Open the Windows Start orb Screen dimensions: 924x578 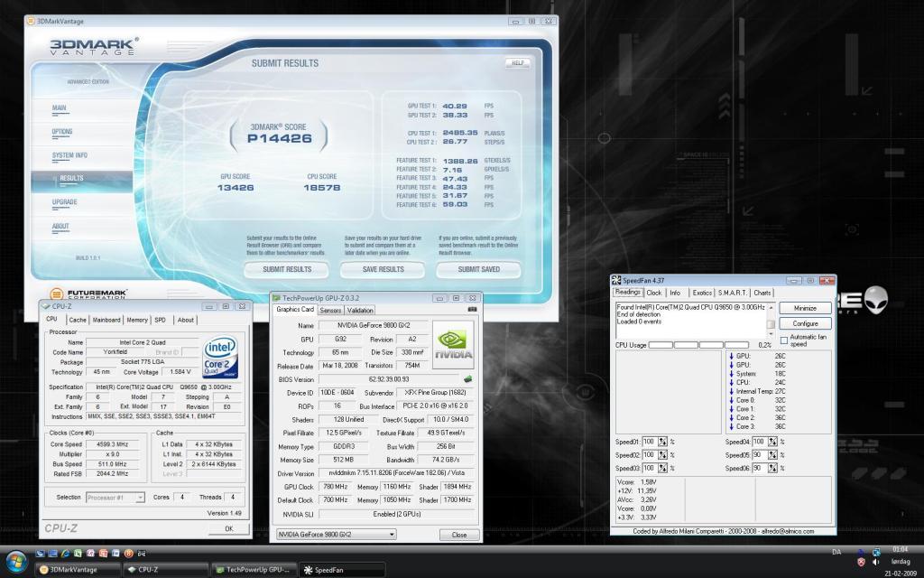[x=16, y=562]
